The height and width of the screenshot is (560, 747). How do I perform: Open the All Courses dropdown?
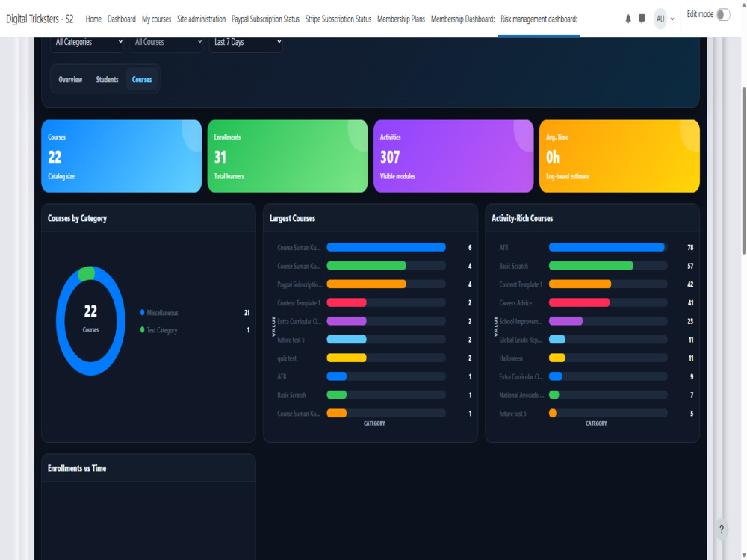click(x=167, y=42)
